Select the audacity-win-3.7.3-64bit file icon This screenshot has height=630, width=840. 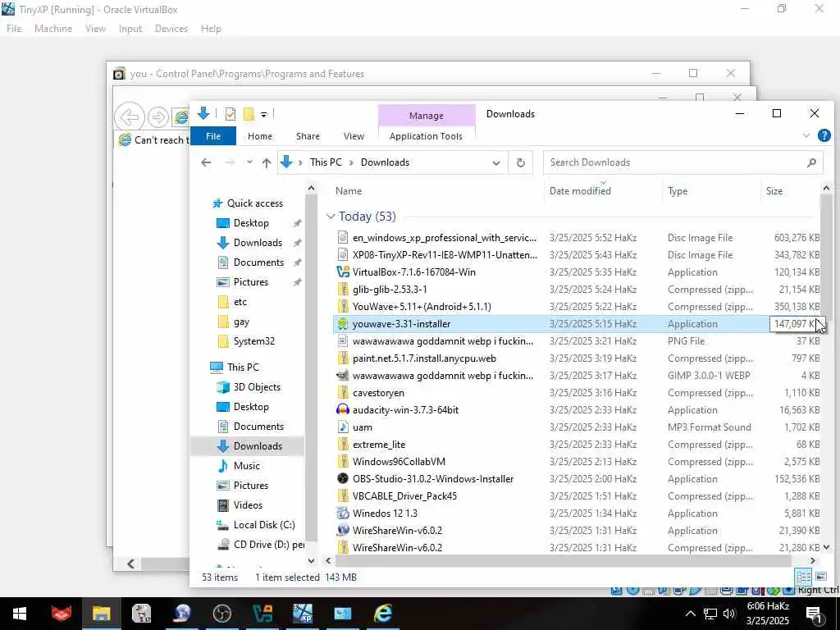tap(342, 410)
